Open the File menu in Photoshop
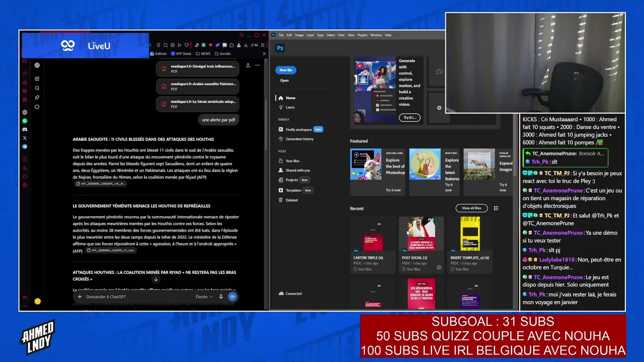This screenshot has width=644, height=362. pos(281,35)
